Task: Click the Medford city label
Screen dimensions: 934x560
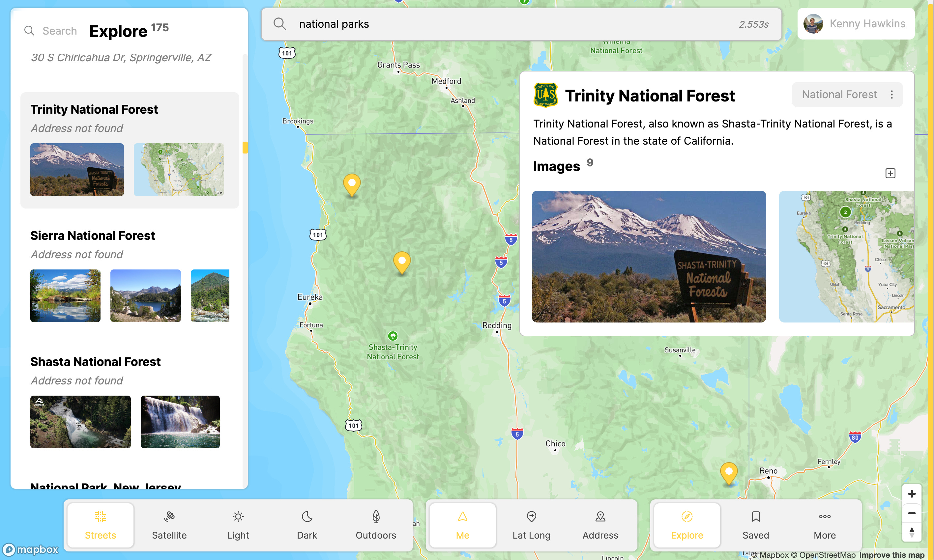Action: (446, 81)
